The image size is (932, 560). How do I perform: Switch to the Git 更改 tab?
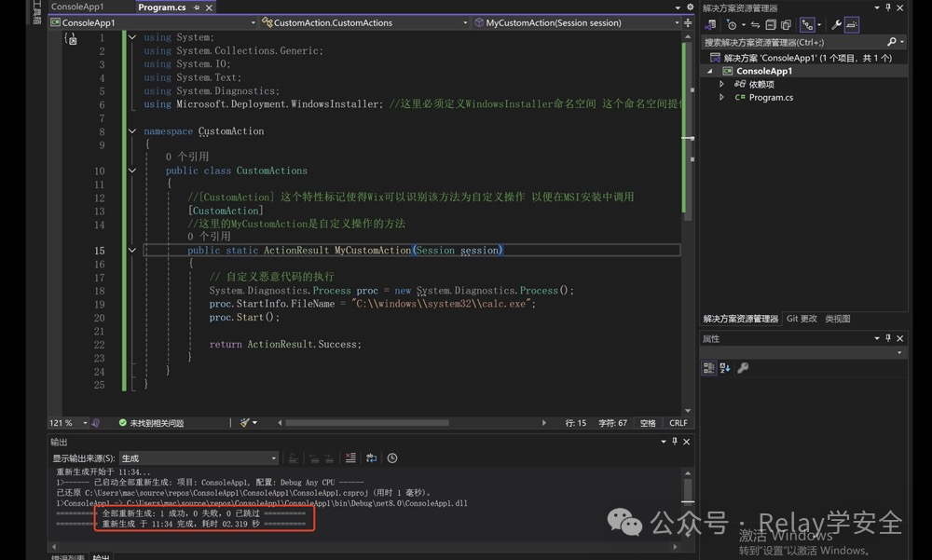(802, 319)
